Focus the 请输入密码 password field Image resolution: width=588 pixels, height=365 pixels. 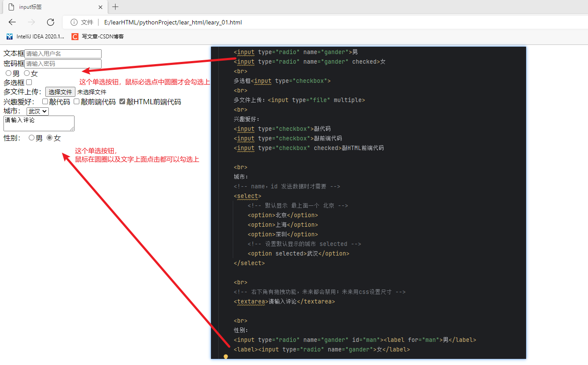point(63,64)
